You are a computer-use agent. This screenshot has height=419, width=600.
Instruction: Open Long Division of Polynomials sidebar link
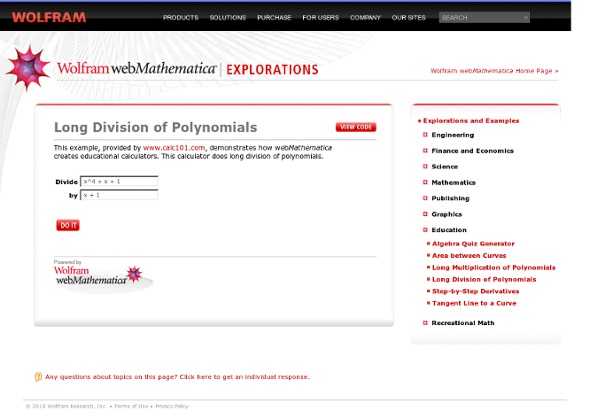pyautogui.click(x=484, y=279)
